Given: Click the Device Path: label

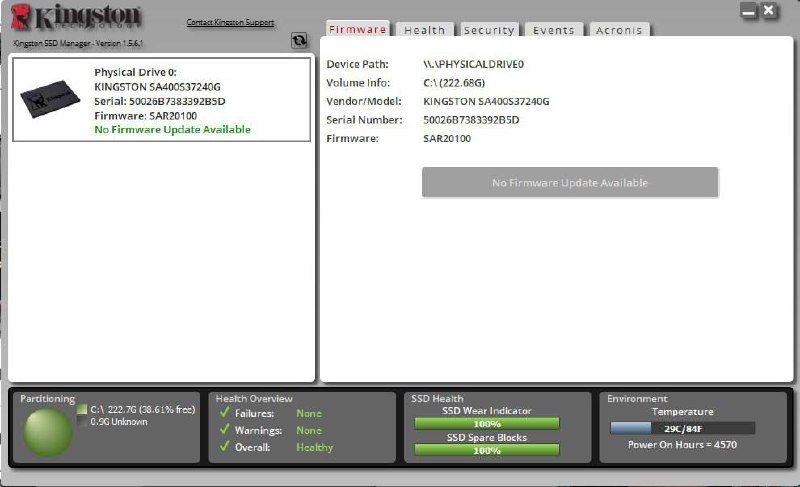Looking at the screenshot, I should pos(357,64).
